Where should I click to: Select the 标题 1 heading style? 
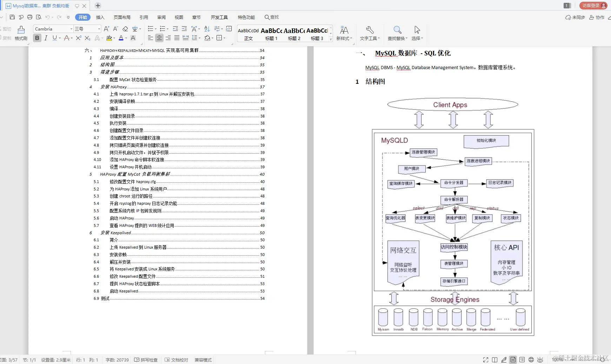click(271, 34)
